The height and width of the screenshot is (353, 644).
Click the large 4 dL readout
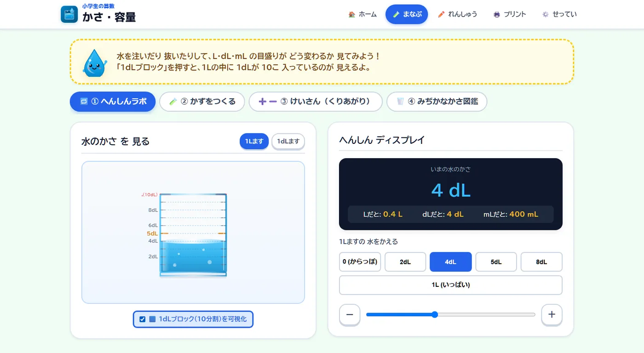(451, 190)
